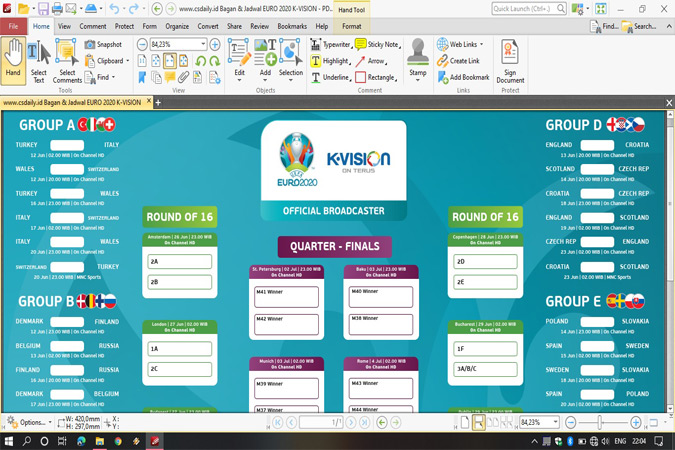This screenshot has height=450, width=675.
Task: Open new document tab with plus button
Action: click(x=158, y=102)
